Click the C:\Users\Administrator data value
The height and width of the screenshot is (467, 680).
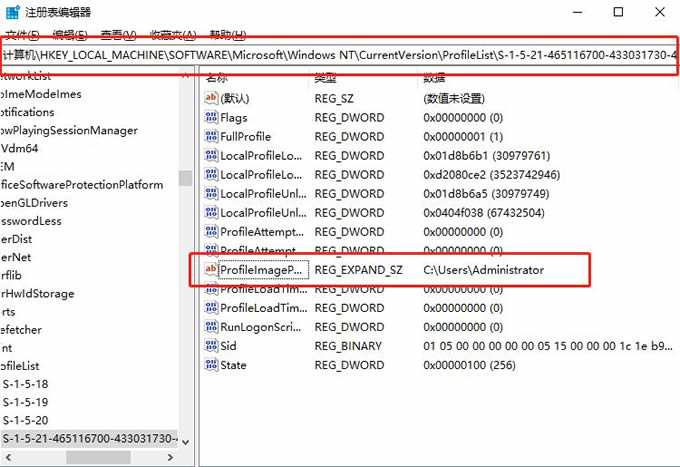click(483, 270)
